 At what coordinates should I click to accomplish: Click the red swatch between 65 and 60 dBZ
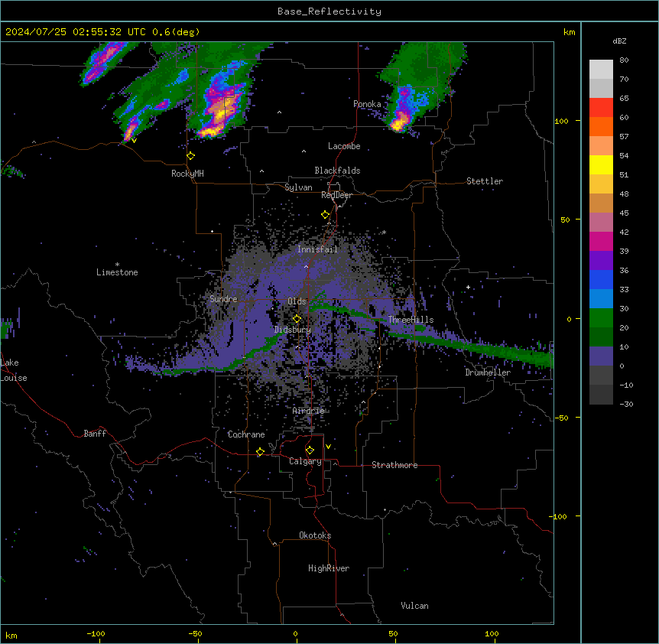pyautogui.click(x=601, y=107)
